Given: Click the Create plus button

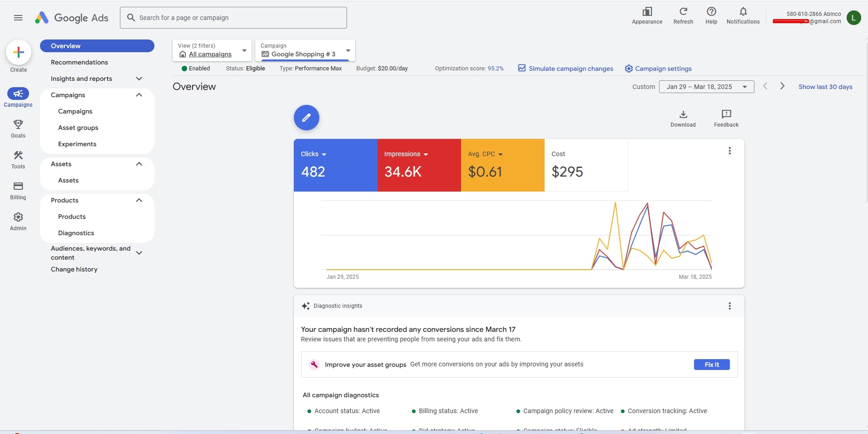Looking at the screenshot, I should click(x=19, y=52).
